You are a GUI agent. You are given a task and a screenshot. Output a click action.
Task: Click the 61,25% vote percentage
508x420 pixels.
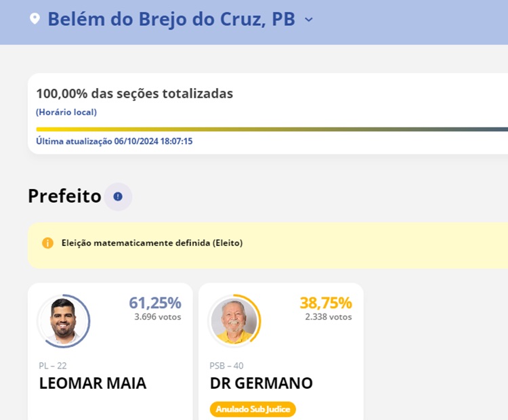tap(155, 303)
